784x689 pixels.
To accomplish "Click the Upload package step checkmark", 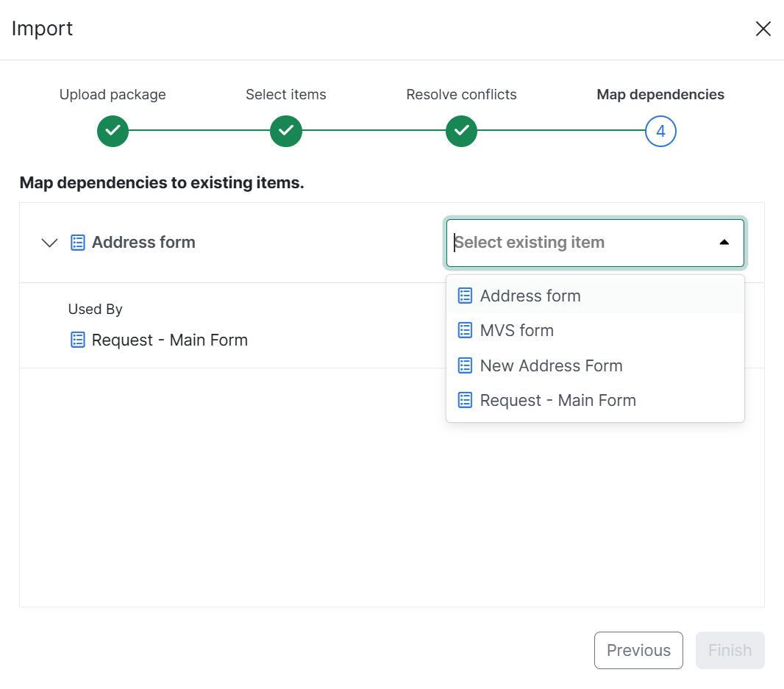I will [113, 131].
